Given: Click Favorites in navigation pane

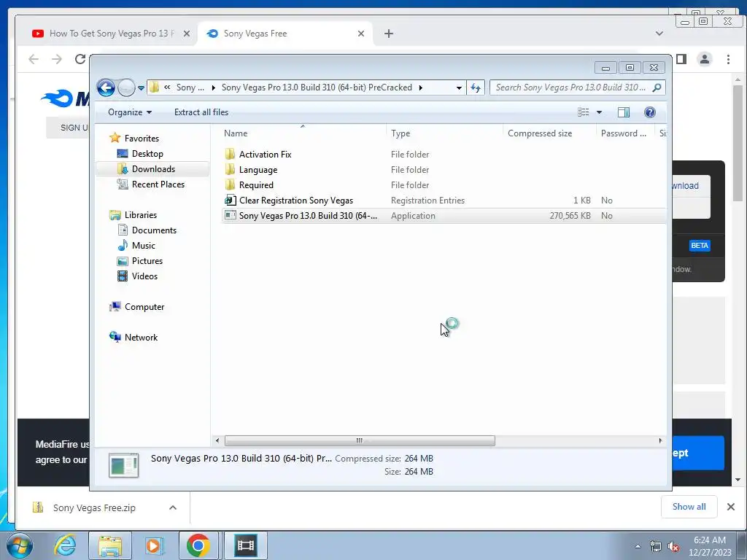Looking at the screenshot, I should point(142,138).
